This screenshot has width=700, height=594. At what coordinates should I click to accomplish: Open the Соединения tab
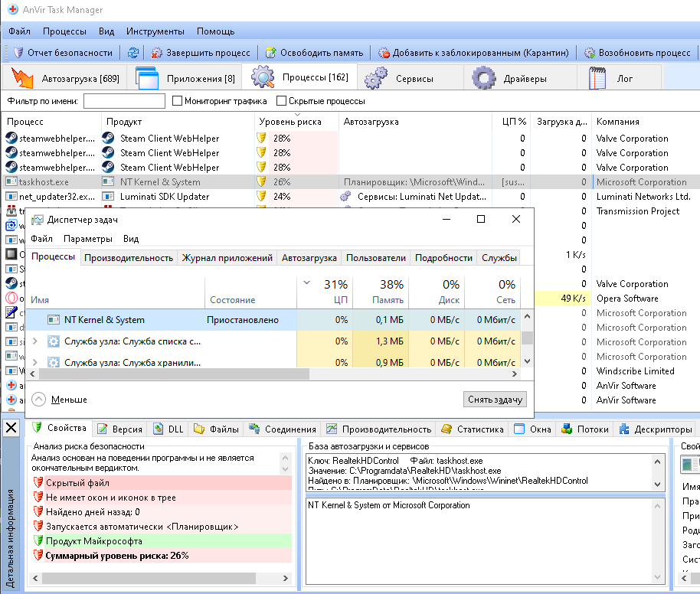click(x=283, y=429)
